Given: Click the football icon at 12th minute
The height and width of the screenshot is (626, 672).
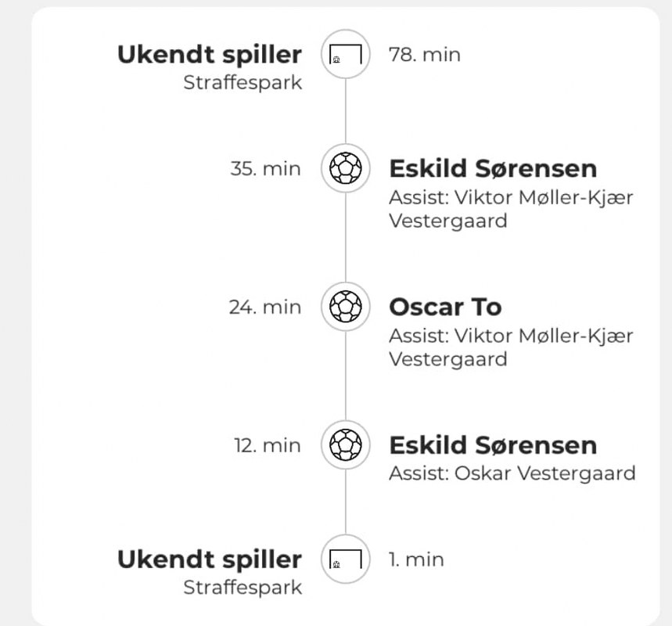Looking at the screenshot, I should (345, 445).
